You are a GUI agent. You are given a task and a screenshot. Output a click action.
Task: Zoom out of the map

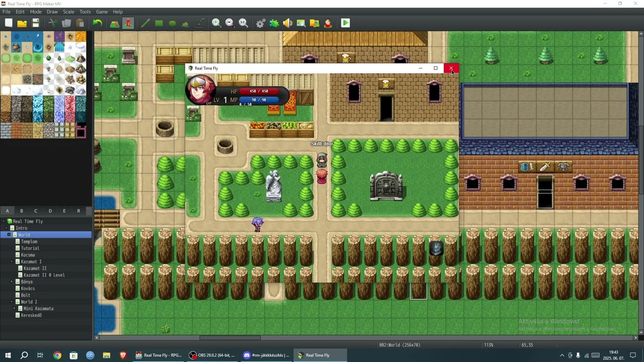[230, 23]
